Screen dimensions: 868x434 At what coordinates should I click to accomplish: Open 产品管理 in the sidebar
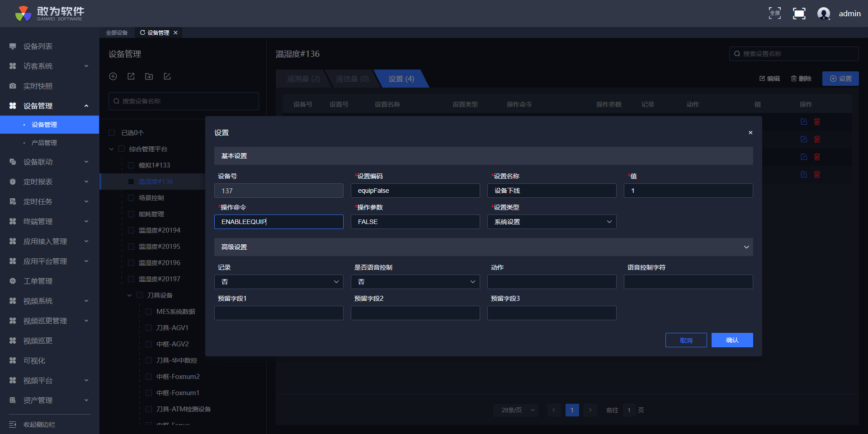tap(44, 143)
